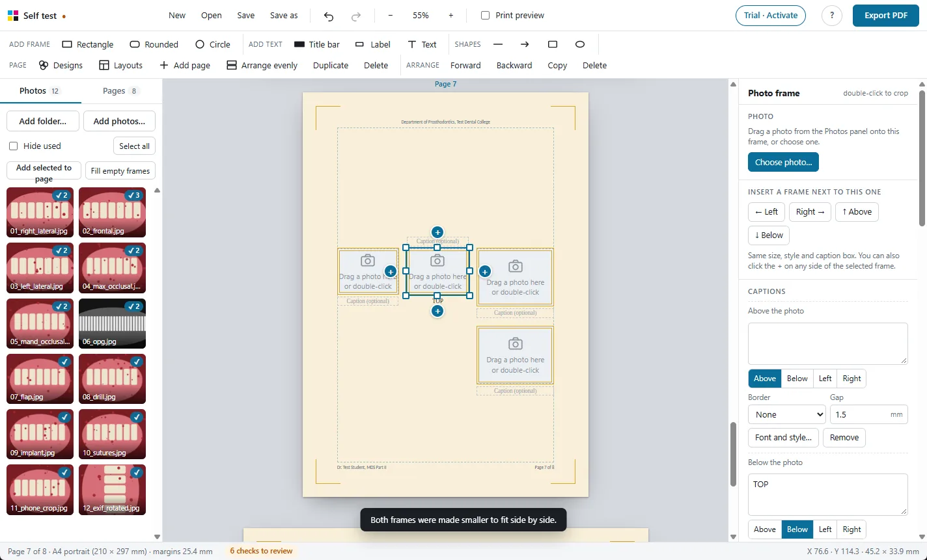Select the ellipse shape tool
Screen dimensions: 927x560
[580, 44]
